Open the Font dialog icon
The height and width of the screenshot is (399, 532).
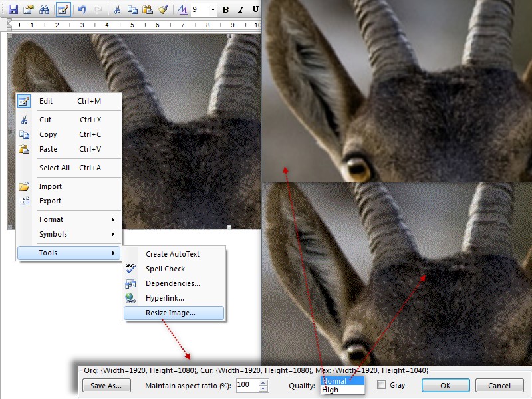point(182,9)
